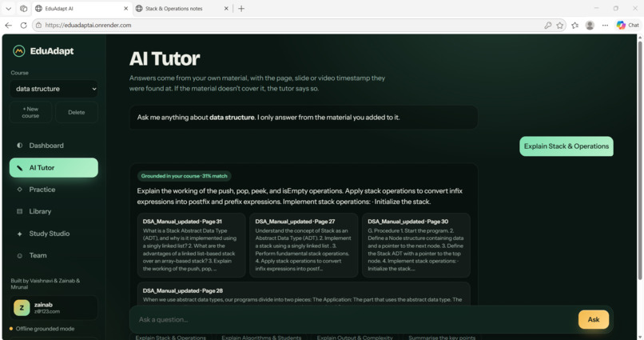This screenshot has width=644, height=340.
Task: Click the Team smiley icon
Action: click(x=19, y=255)
